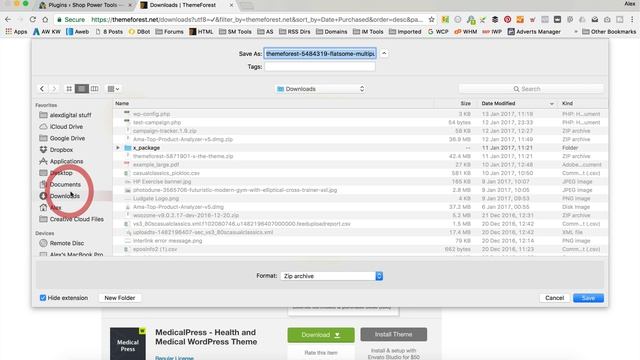The image size is (640, 360).
Task: Toggle sort order arrow on Date Modified
Action: (551, 104)
